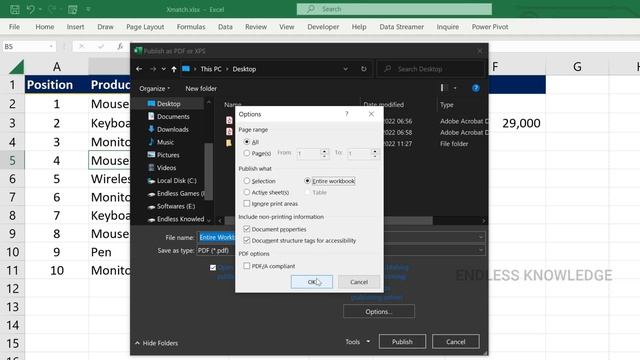
Task: Click the Excel Search box
Action: point(394,9)
